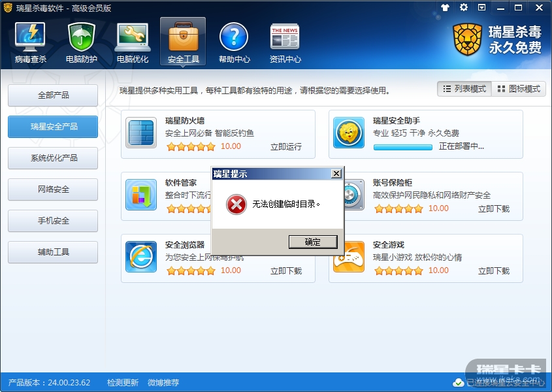Viewport: 552px width, 392px height.
Task: Select the 手机安全 category
Action: [53, 220]
